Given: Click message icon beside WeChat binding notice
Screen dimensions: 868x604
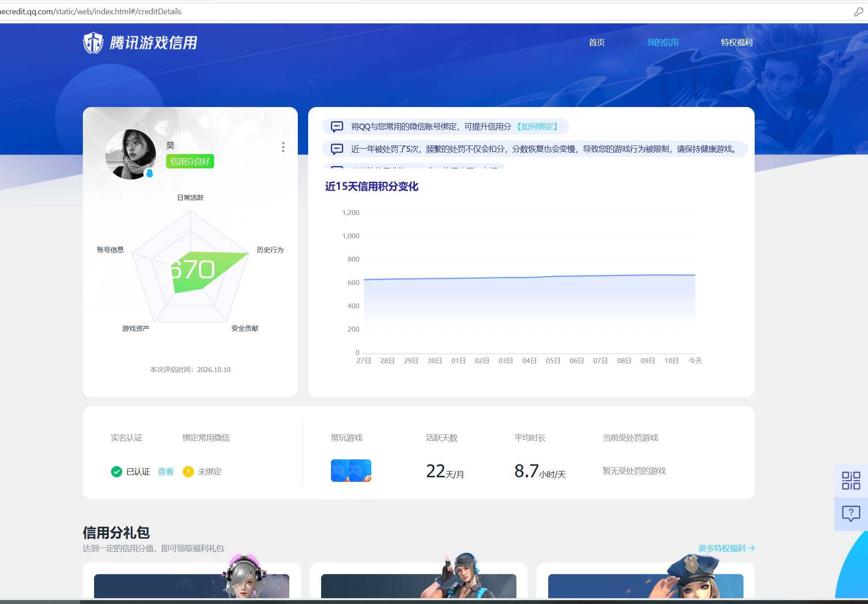Looking at the screenshot, I should pyautogui.click(x=337, y=127).
